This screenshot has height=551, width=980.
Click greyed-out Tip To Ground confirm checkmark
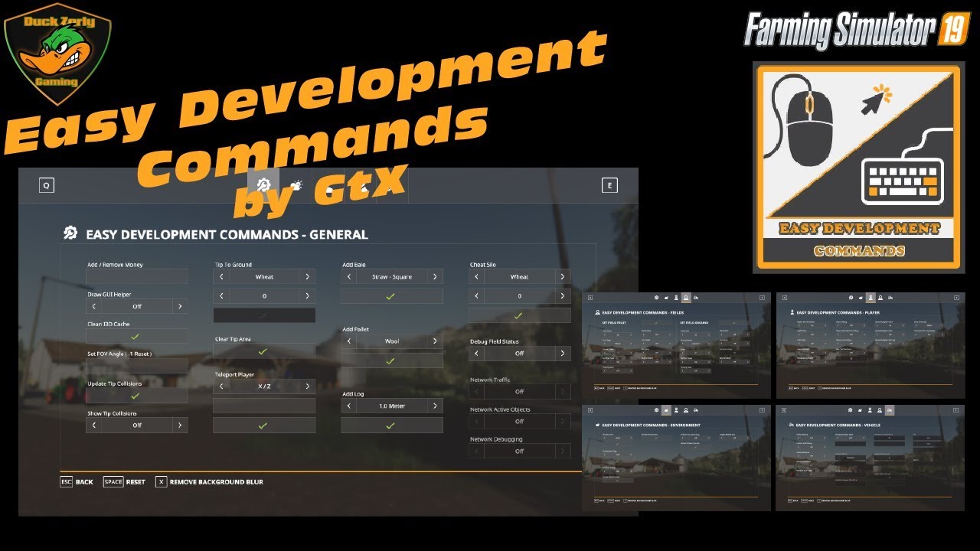[263, 315]
